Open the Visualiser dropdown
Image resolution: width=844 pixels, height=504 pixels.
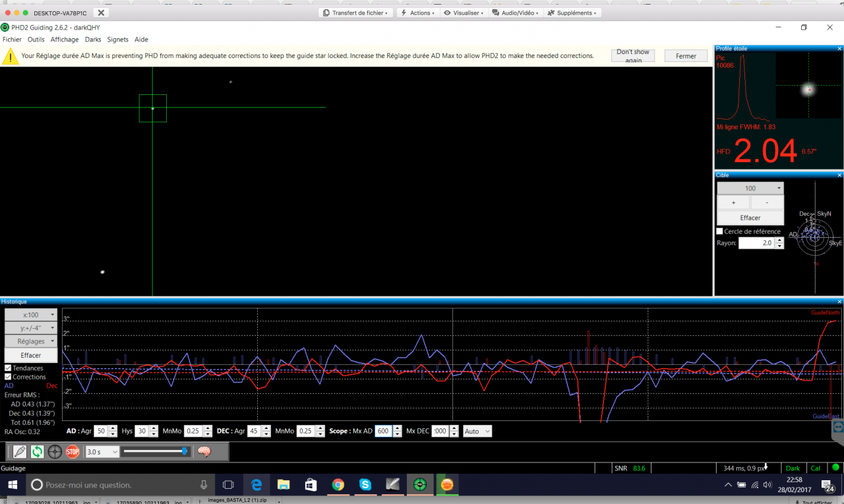[x=465, y=13]
